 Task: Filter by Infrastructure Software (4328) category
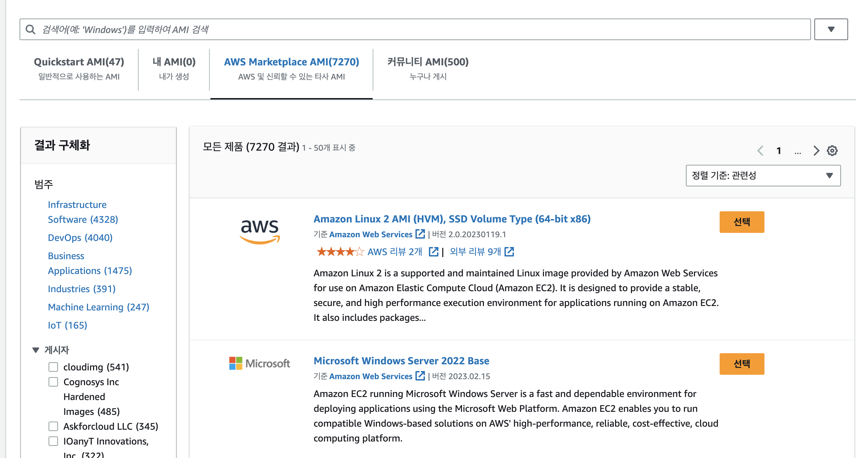pos(83,212)
